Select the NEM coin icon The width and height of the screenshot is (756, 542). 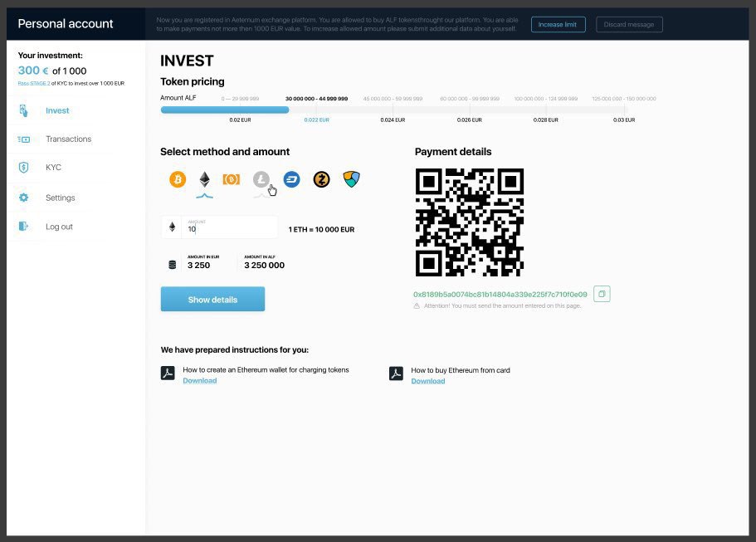tap(352, 179)
